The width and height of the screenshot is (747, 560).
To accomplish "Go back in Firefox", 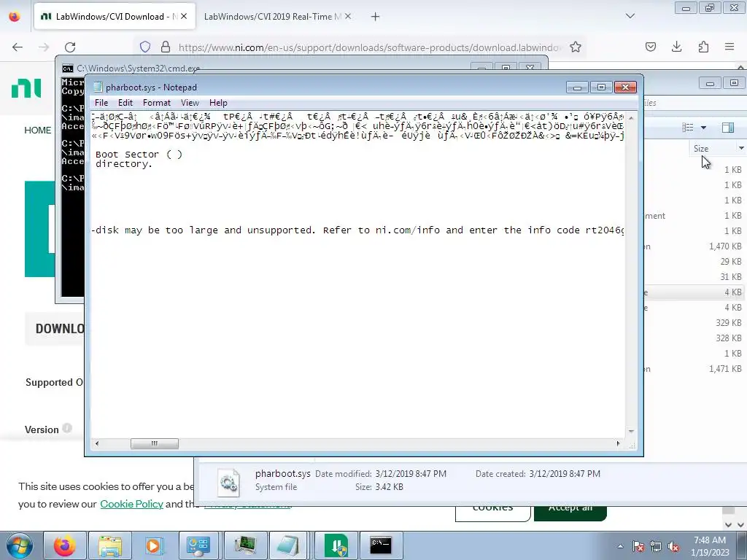I will tap(18, 47).
